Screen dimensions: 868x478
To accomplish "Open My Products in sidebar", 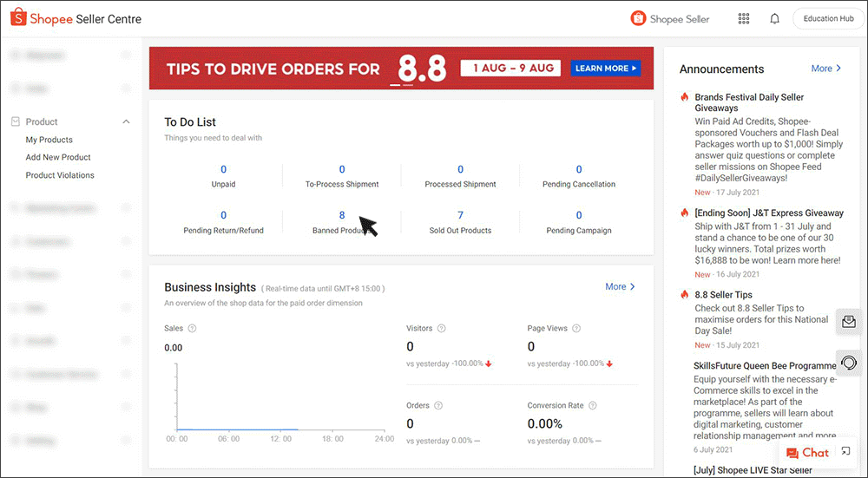I will [x=49, y=140].
